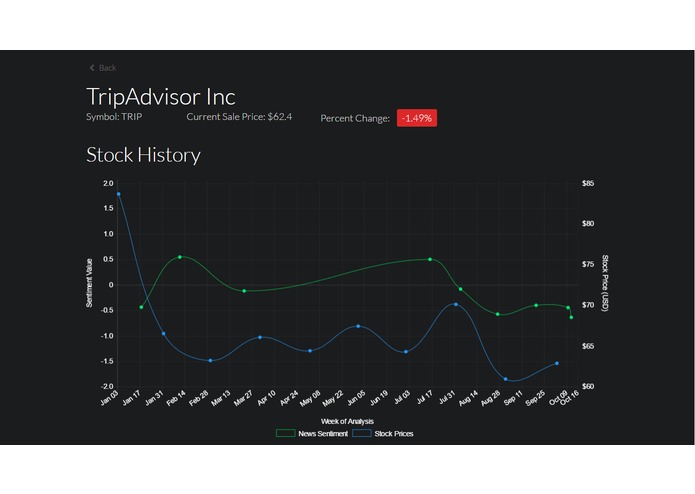Click the 2.0 sentiment axis label
695x494 pixels.
click(x=108, y=183)
